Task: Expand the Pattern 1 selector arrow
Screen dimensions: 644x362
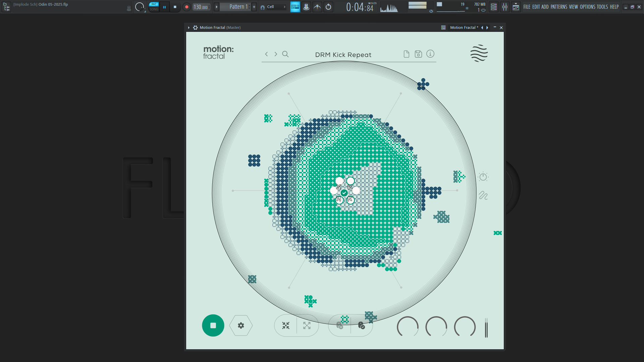Action: (x=217, y=7)
